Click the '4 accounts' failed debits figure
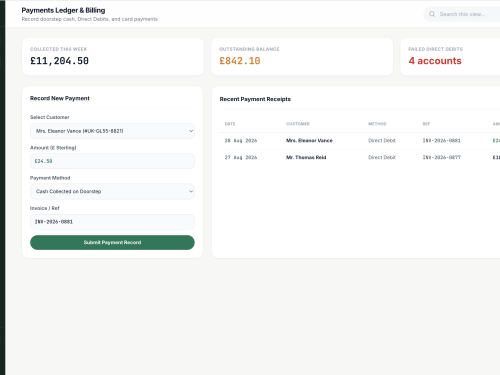 [435, 61]
